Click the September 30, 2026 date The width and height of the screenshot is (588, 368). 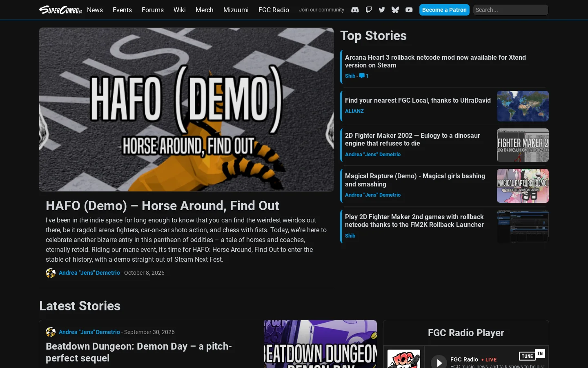149,332
